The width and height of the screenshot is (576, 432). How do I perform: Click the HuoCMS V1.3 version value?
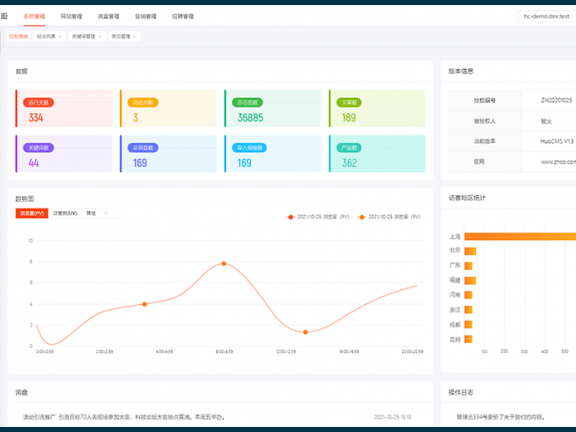tap(557, 141)
